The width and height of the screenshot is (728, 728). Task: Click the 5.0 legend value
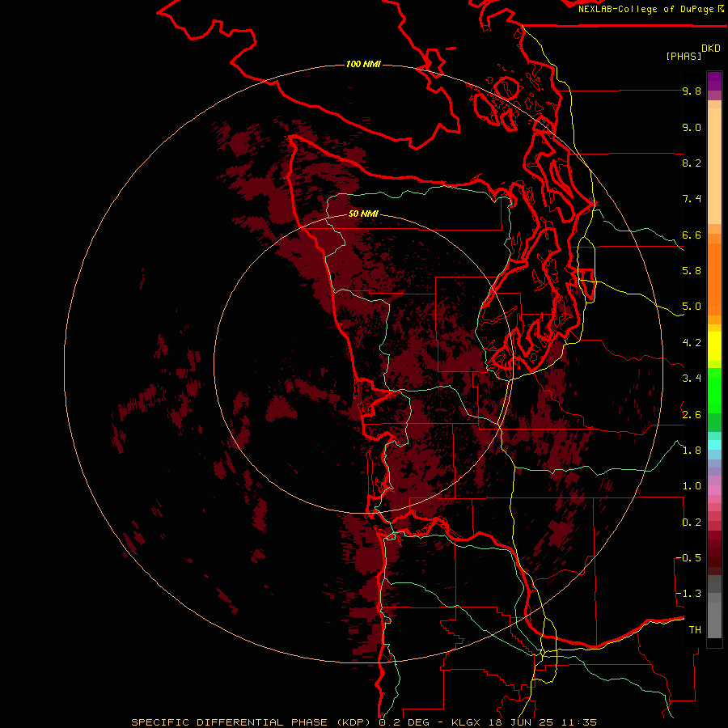692,307
